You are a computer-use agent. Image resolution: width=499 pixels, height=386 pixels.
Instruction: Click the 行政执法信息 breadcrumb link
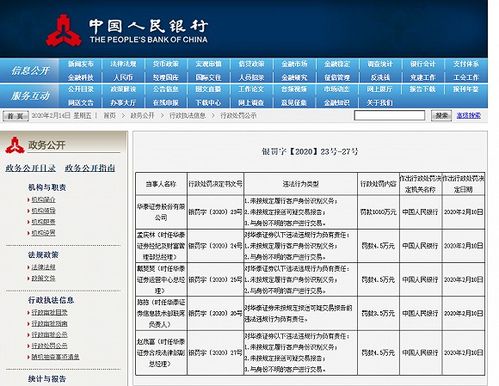point(187,116)
